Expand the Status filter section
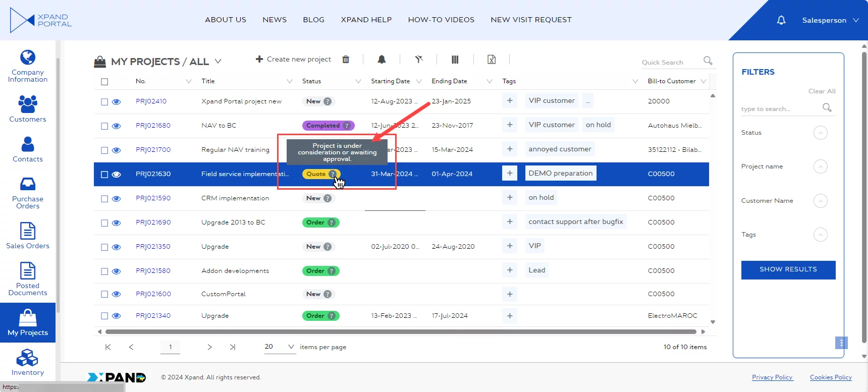This screenshot has width=868, height=392. coord(821,133)
